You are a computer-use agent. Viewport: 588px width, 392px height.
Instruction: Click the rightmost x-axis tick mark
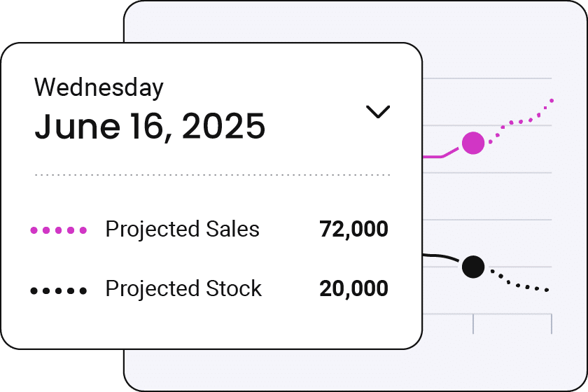click(x=552, y=323)
